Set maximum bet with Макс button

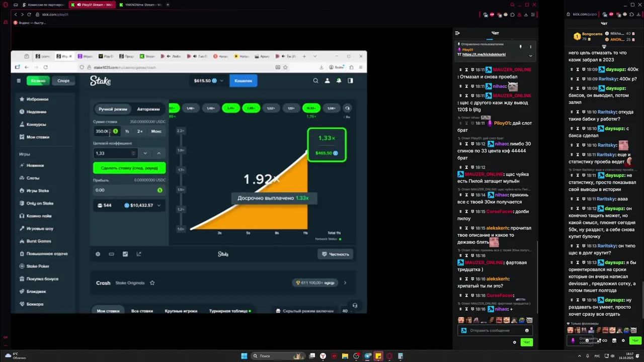tap(156, 131)
